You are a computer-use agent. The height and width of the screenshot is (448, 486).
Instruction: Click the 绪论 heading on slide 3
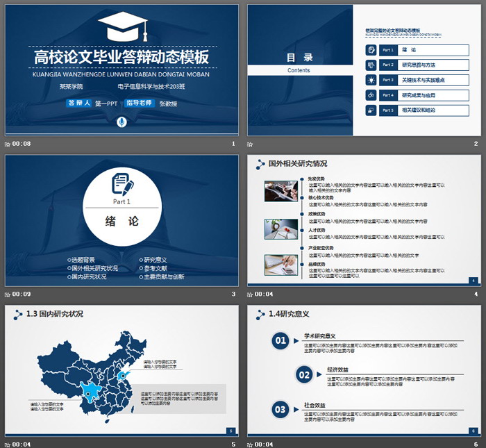121,222
